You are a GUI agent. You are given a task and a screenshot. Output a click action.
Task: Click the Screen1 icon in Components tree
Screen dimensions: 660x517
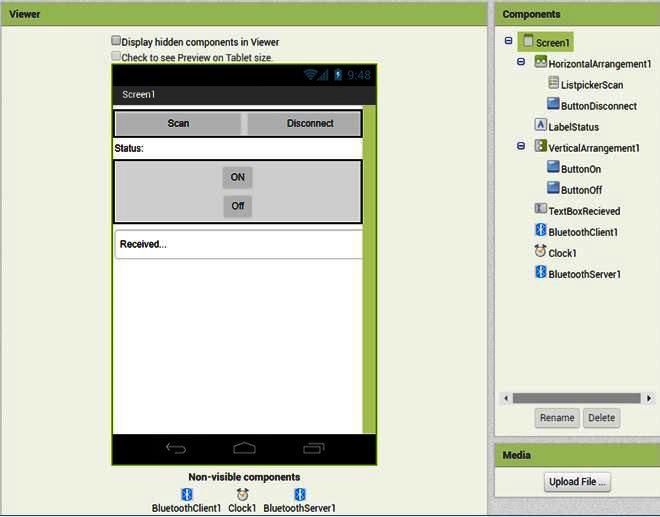coord(528,41)
